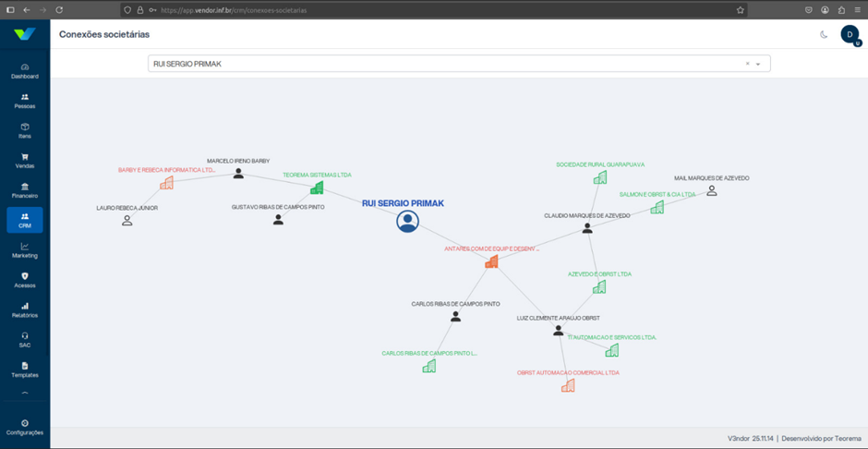The height and width of the screenshot is (449, 868).
Task: Open browser extensions puzzle icon
Action: point(841,10)
